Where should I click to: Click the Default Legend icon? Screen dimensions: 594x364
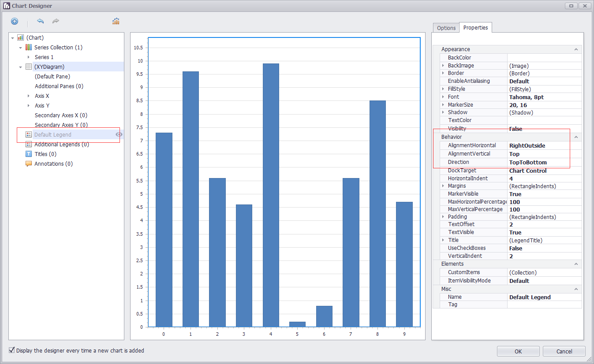29,134
